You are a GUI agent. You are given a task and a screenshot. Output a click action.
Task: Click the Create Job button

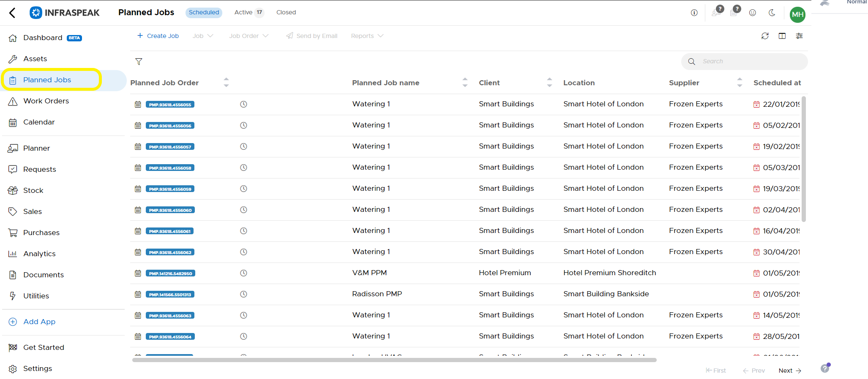tap(158, 36)
